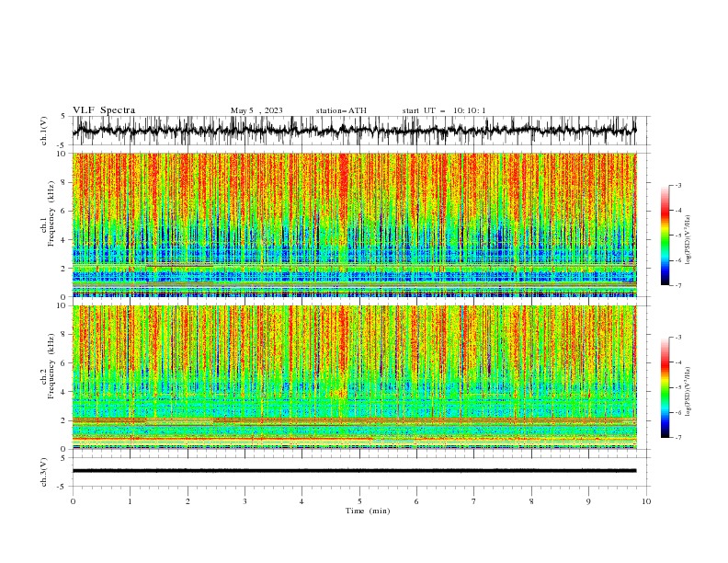Select the "start UT = 10:10:1" header text
This screenshot has width=728, height=563.
444,110
